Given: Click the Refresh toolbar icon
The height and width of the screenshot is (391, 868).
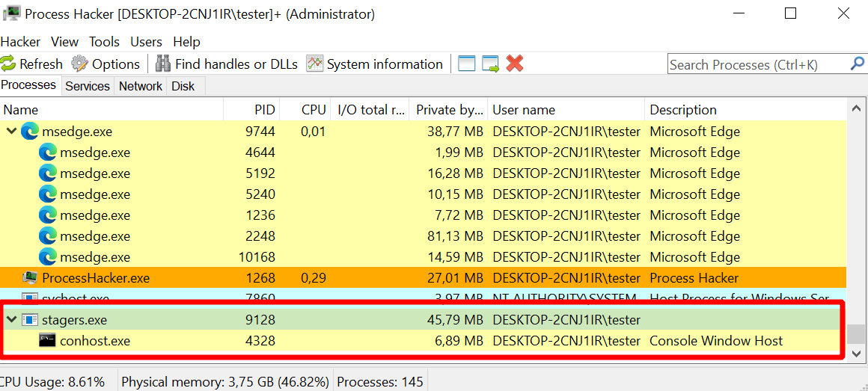Looking at the screenshot, I should coord(7,64).
